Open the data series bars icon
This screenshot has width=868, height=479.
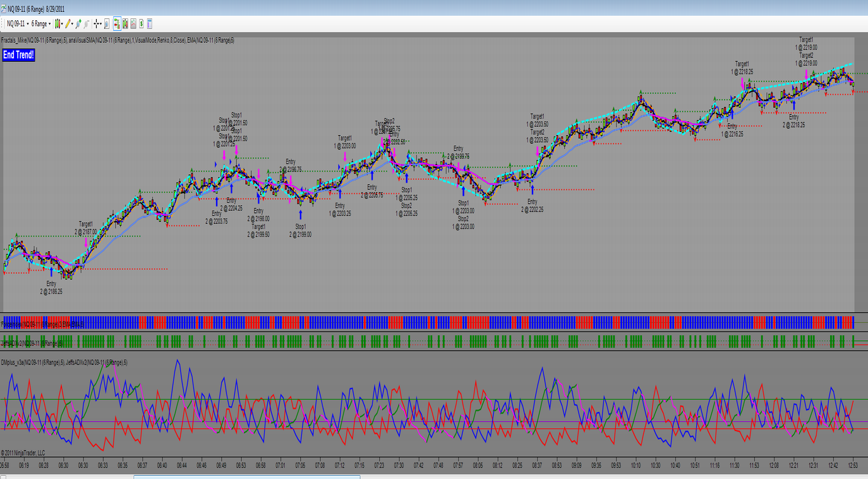(x=125, y=24)
